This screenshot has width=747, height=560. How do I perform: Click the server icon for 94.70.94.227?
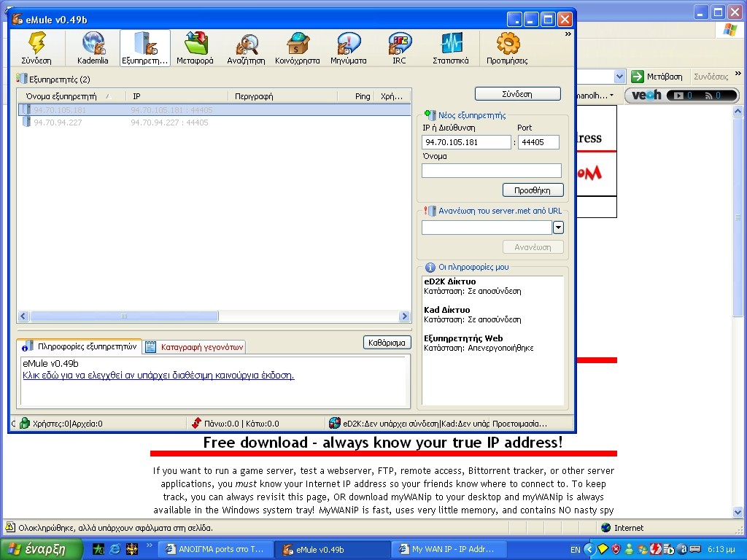26,122
